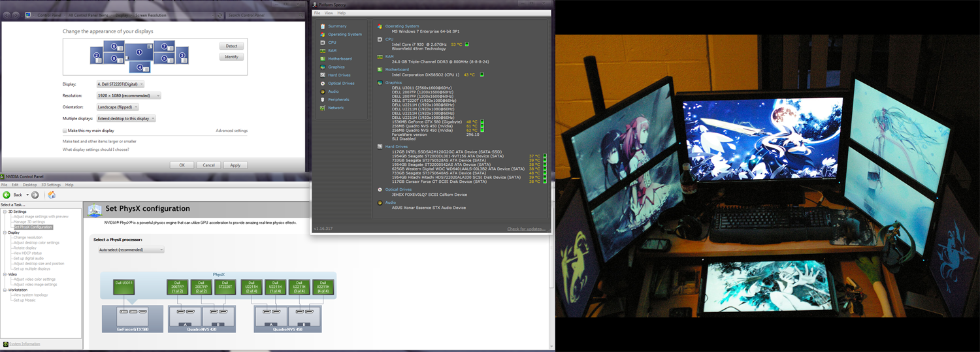Select Audio in Speccy sidebar
This screenshot has height=352, width=980.
333,91
